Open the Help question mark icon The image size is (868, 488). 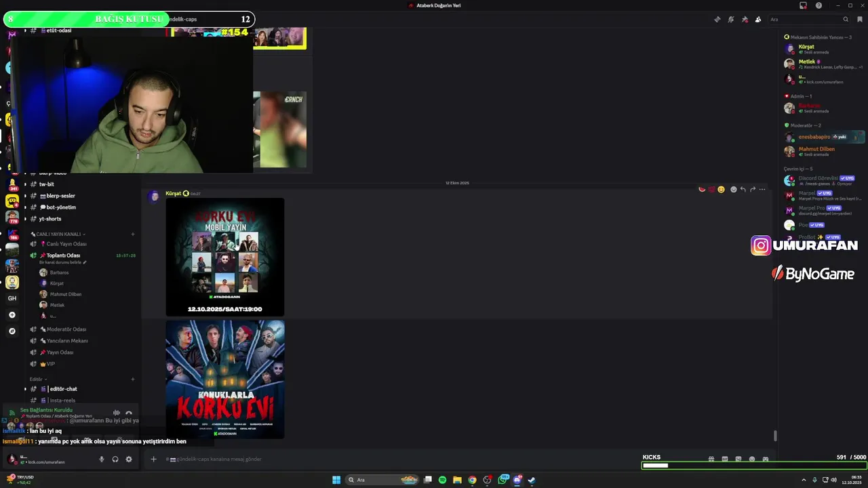point(818,5)
